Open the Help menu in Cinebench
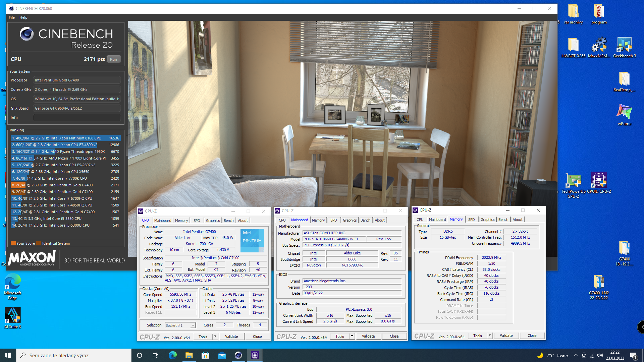The width and height of the screenshot is (644, 362). pos(23,17)
